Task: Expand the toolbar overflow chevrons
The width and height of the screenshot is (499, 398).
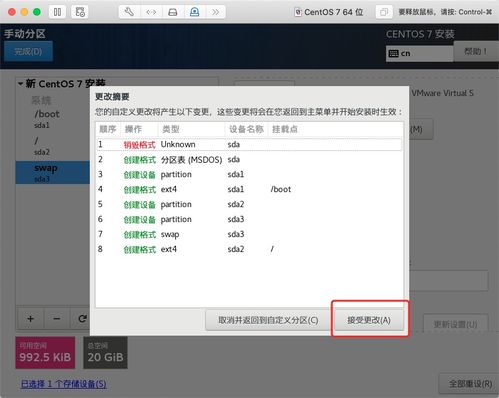Action: click(215, 12)
